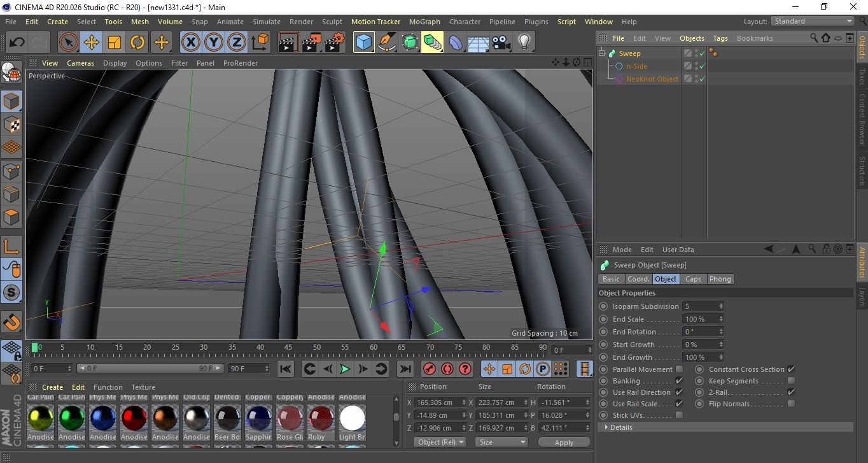Select the Sapphire material swatch

(258, 418)
